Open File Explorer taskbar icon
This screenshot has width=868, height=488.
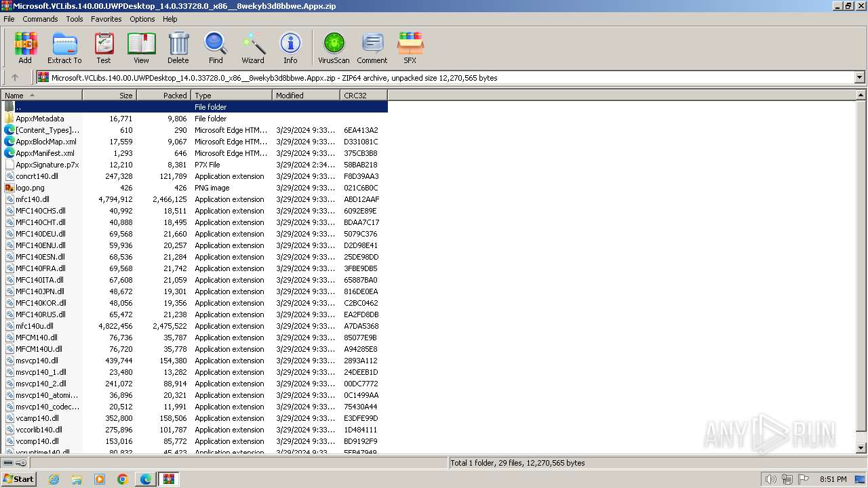coord(77,479)
